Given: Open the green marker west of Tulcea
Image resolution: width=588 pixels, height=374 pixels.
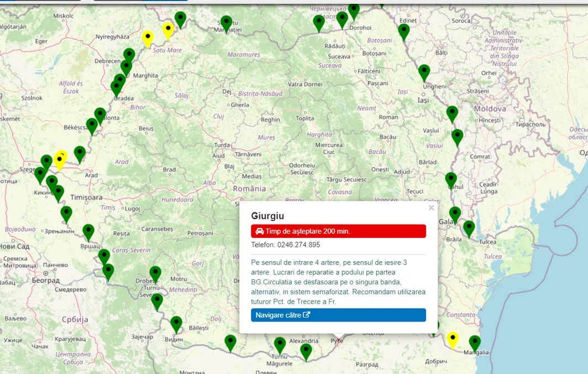Looking at the screenshot, I should [x=469, y=230].
